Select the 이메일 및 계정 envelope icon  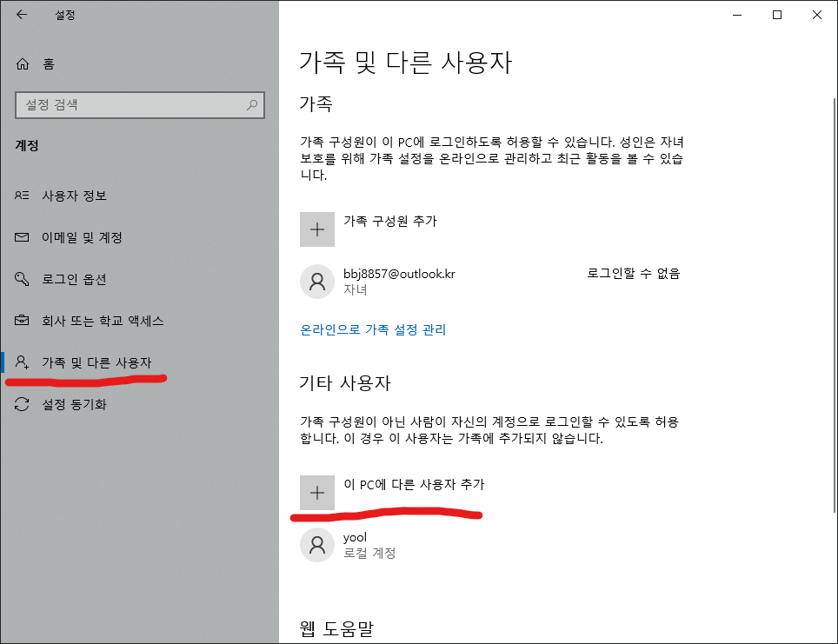pyautogui.click(x=22, y=237)
